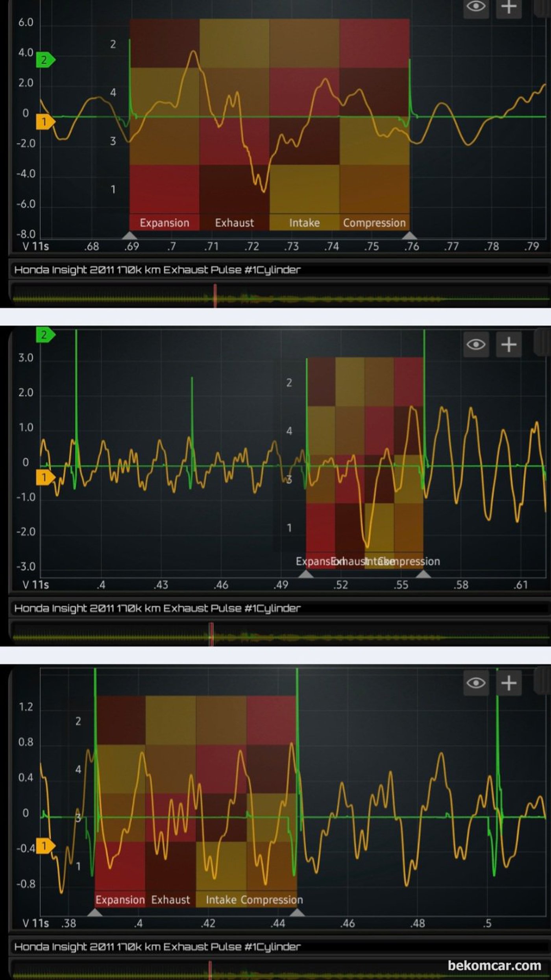
Task: Click the right triangle cursor in the middle chart
Action: tap(423, 574)
